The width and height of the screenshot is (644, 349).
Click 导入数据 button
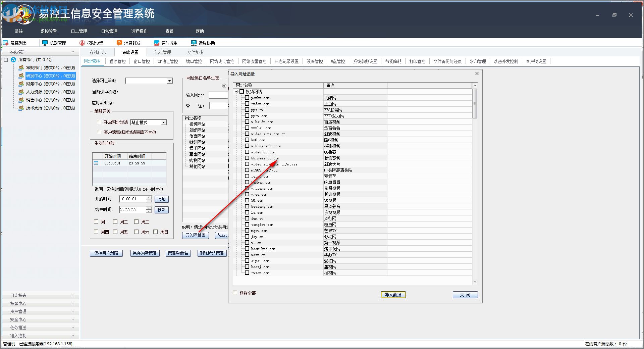coord(393,295)
